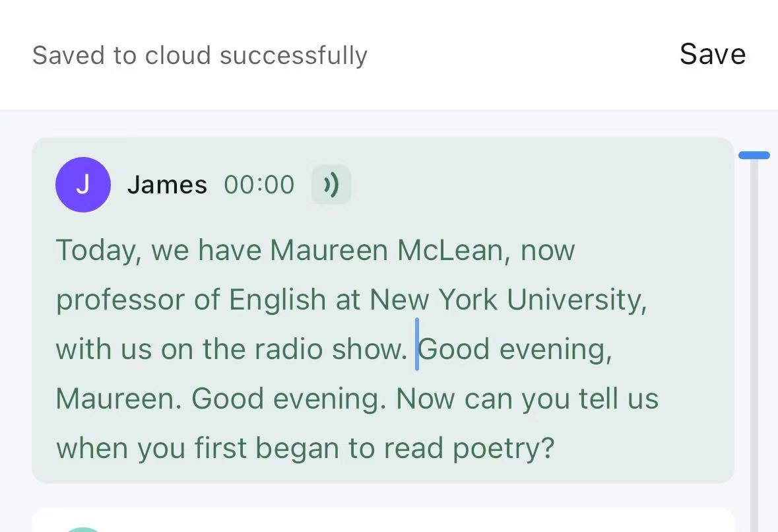Click on New York University in transcript
Viewport: 778px width, 532px height.
tap(507, 300)
